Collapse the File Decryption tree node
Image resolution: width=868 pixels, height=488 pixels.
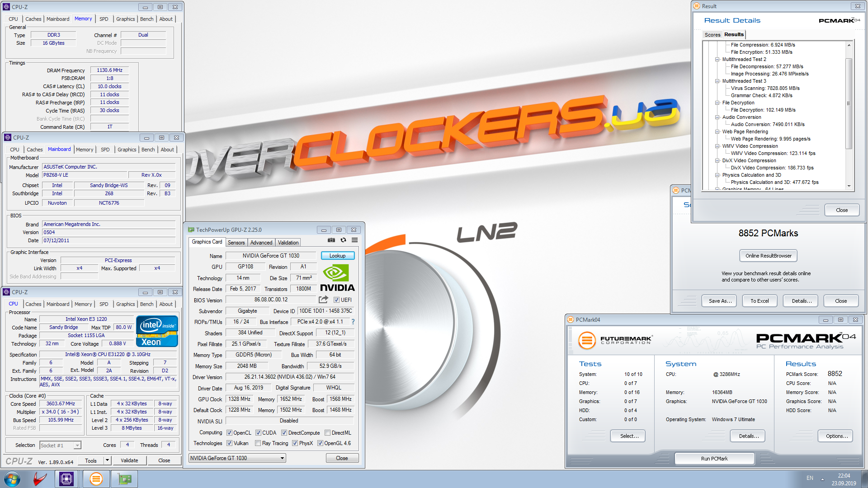[717, 103]
